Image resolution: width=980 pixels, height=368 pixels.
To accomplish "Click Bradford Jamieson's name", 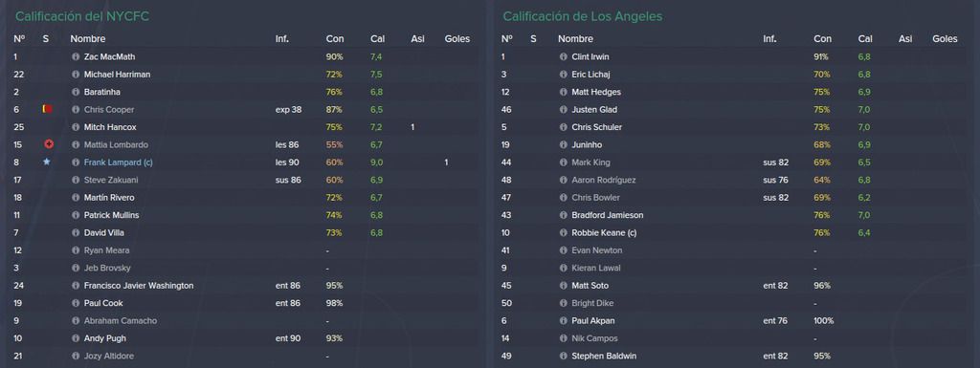I will click(608, 215).
